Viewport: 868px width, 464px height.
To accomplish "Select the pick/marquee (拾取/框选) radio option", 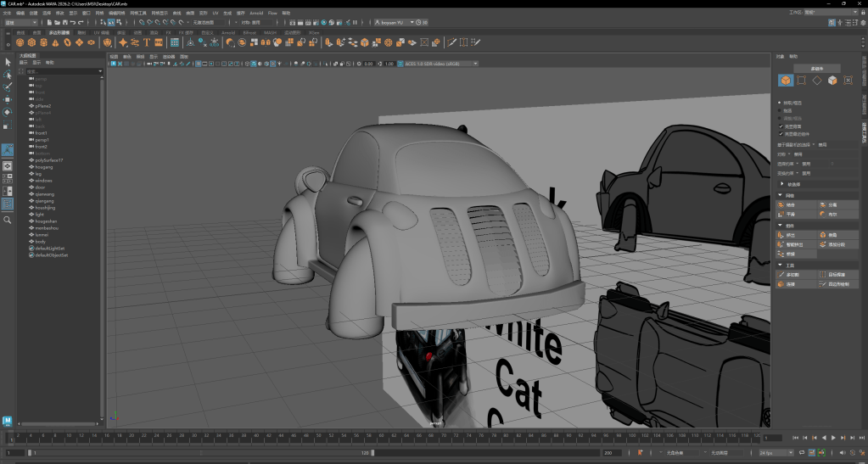I will pyautogui.click(x=781, y=103).
